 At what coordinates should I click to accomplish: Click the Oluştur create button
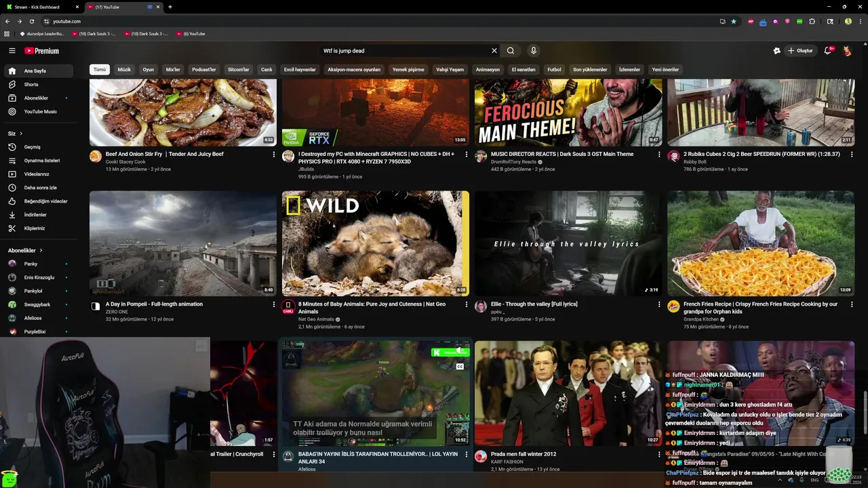coord(800,51)
